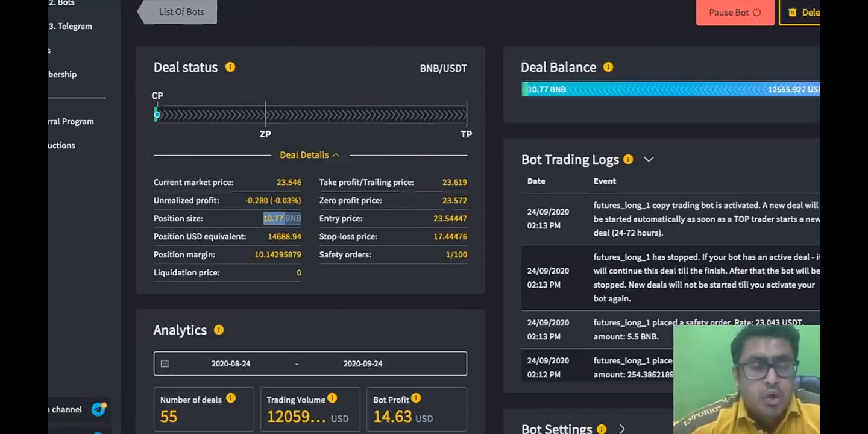Open the Bot Settings info icon
Viewport: 868px width, 434px height.
(602, 429)
